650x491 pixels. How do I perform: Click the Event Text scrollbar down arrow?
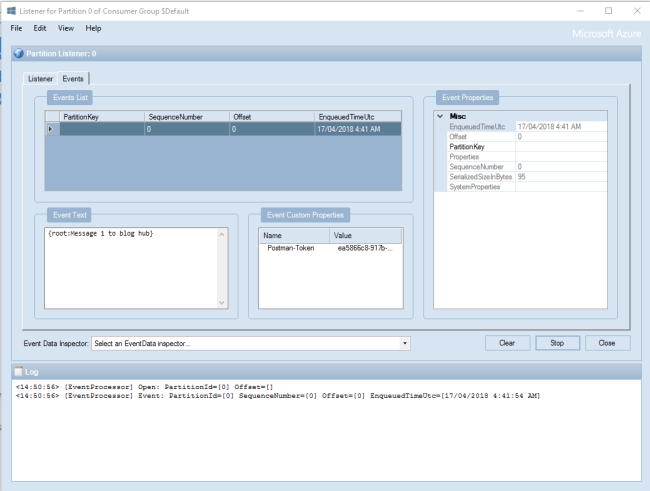(x=222, y=303)
